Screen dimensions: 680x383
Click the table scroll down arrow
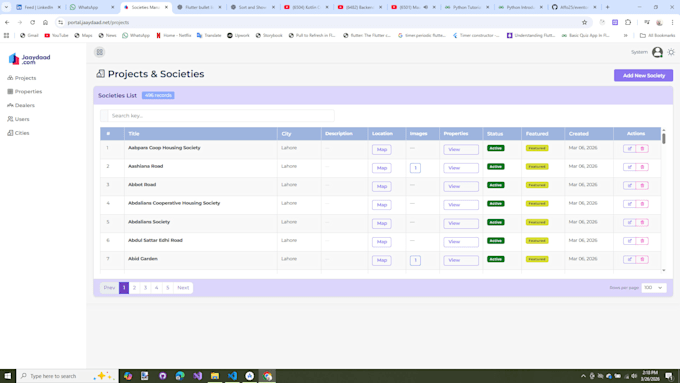(x=664, y=270)
